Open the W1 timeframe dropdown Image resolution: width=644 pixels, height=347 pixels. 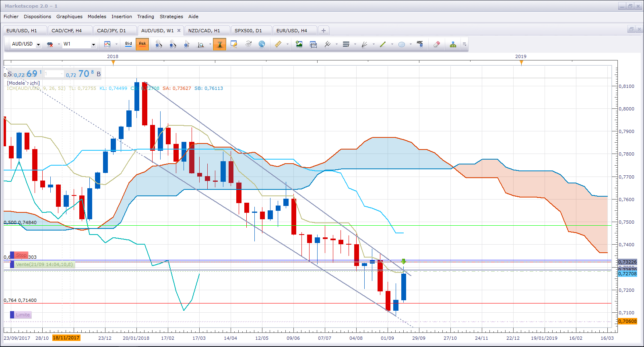(93, 44)
